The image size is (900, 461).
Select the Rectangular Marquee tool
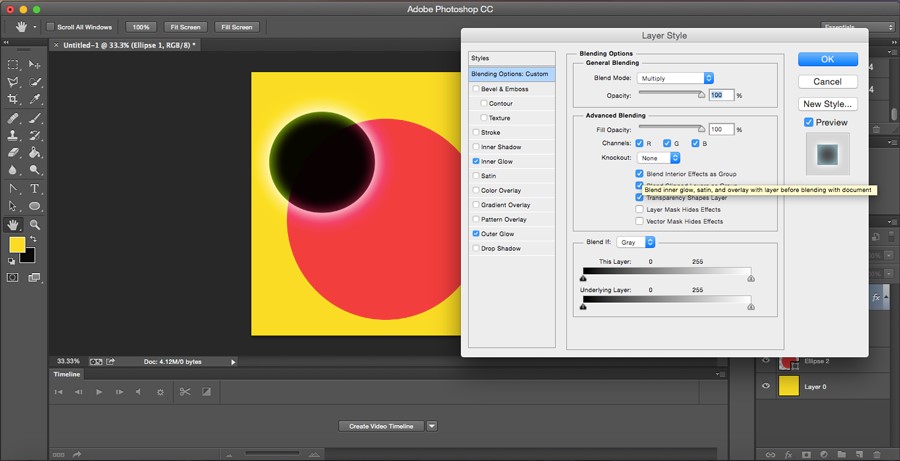(x=13, y=65)
